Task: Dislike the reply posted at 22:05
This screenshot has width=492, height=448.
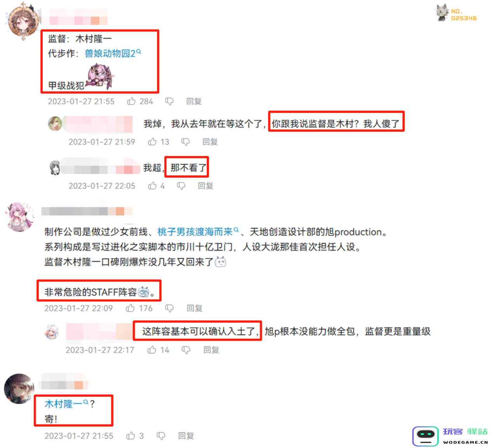Action: [x=181, y=186]
